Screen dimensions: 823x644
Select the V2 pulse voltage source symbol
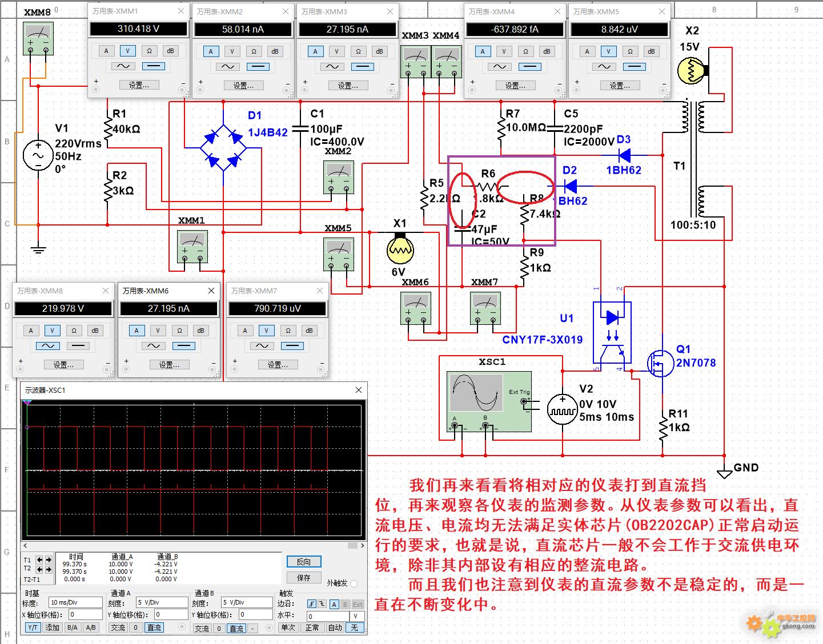pos(562,409)
